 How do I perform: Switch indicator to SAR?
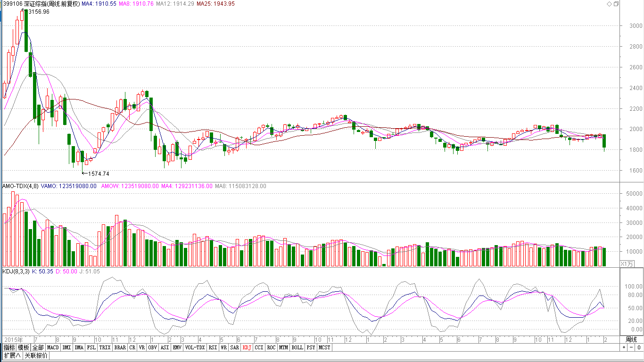click(x=235, y=347)
